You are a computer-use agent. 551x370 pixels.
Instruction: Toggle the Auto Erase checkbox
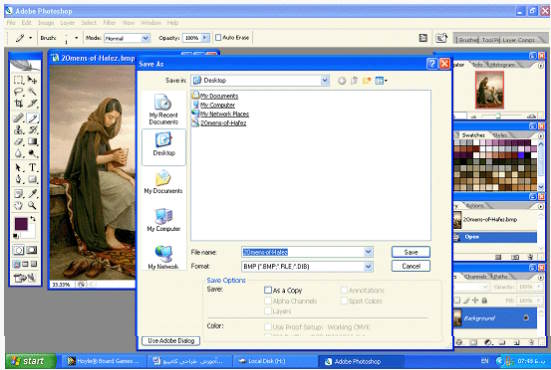pyautogui.click(x=218, y=37)
